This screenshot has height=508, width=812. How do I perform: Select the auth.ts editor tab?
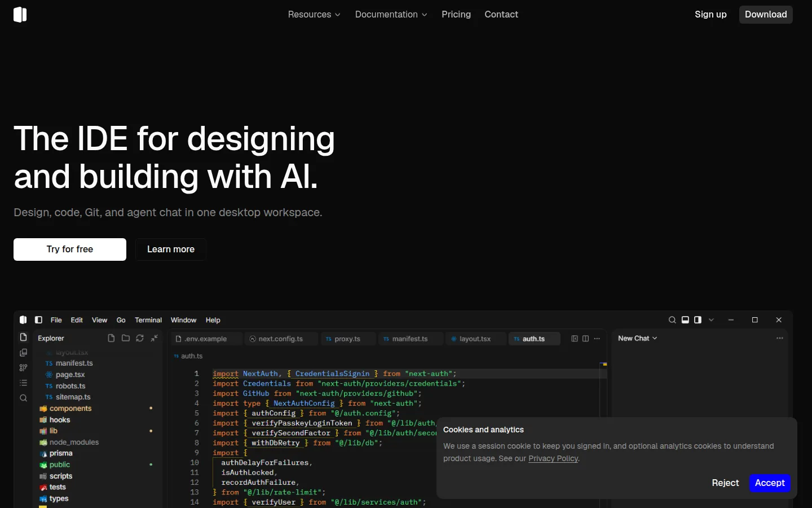[534, 339]
